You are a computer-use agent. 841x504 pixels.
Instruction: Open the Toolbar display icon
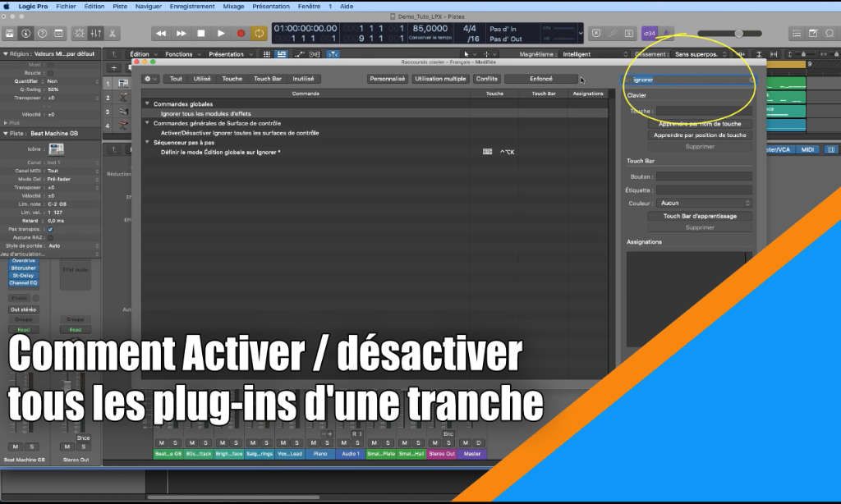58,33
